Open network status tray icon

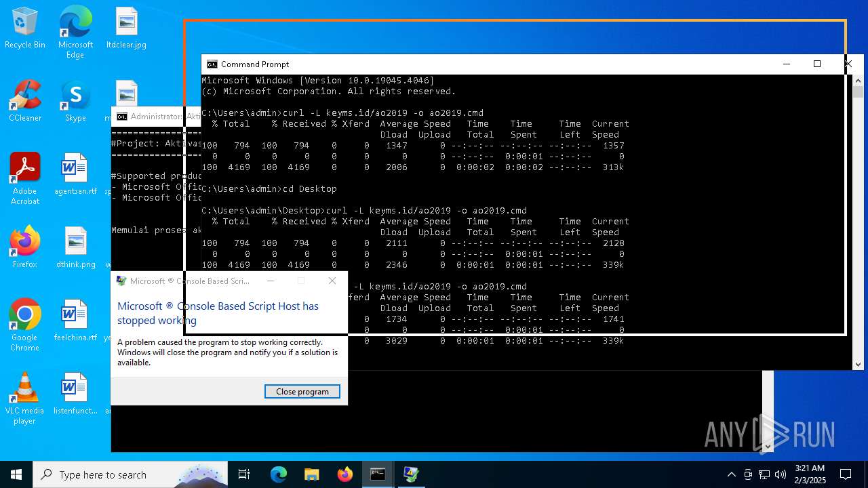click(x=764, y=474)
